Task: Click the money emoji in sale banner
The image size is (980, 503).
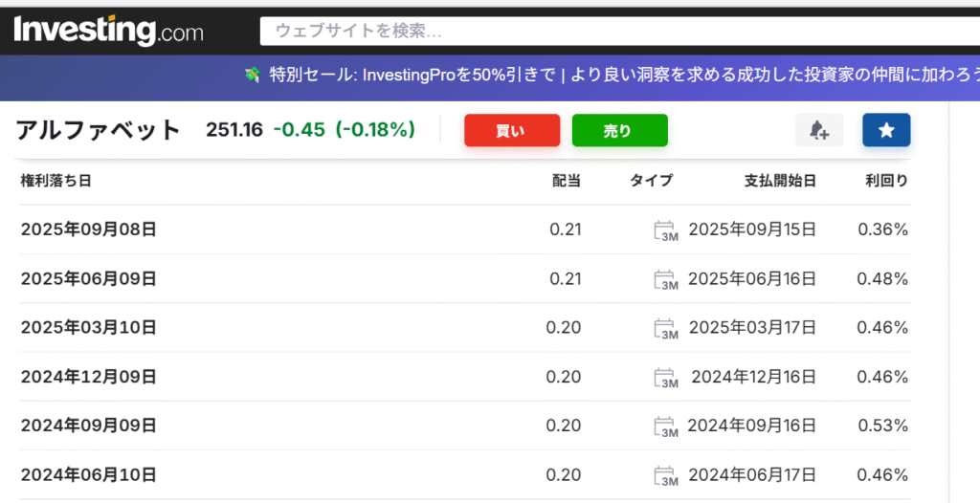Action: pyautogui.click(x=252, y=76)
